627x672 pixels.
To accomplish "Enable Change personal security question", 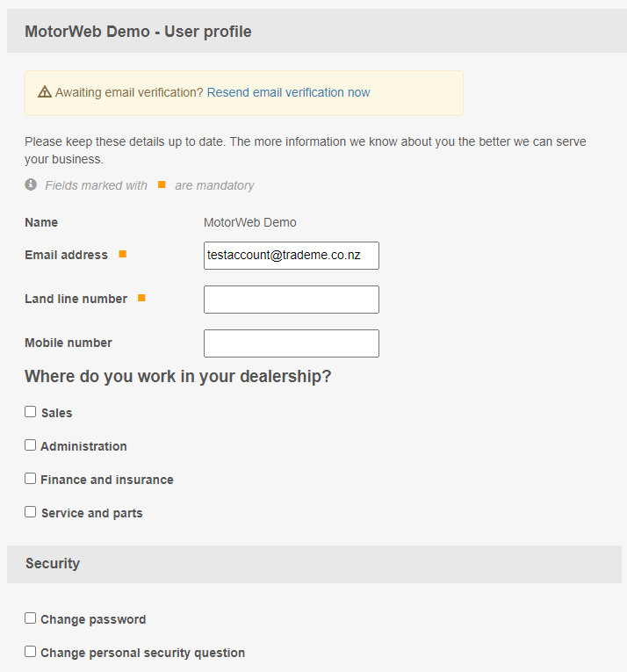I will point(31,652).
